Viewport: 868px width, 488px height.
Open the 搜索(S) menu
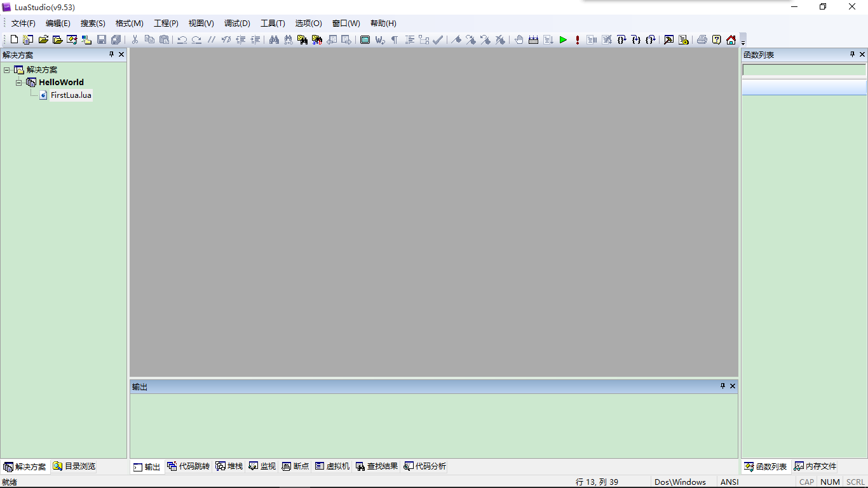[x=93, y=24]
